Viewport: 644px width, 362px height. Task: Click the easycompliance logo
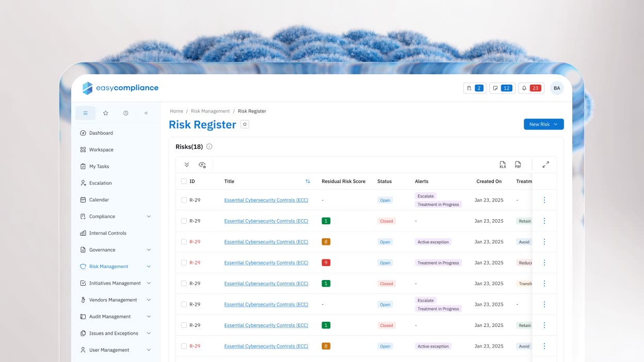[x=120, y=88]
